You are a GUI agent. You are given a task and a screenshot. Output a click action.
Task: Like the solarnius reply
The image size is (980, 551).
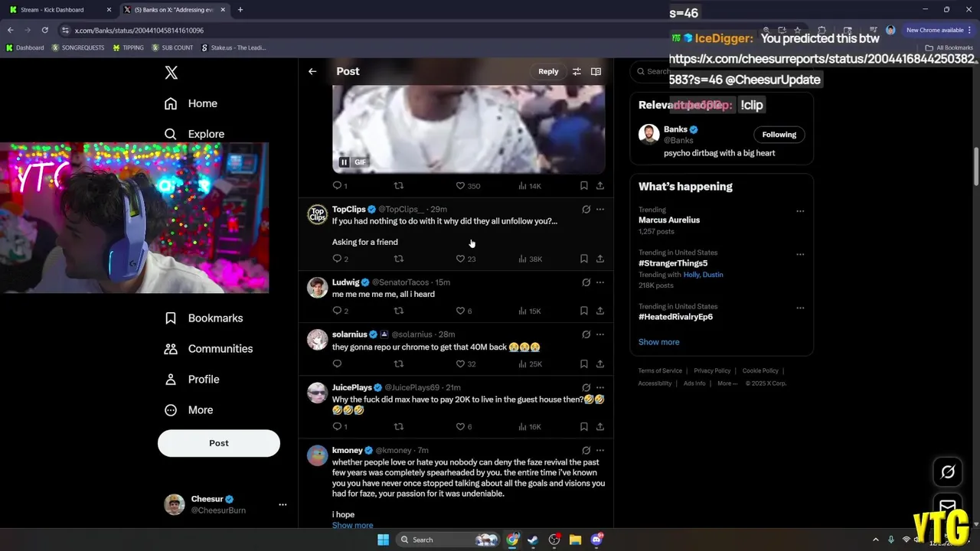[x=460, y=364]
